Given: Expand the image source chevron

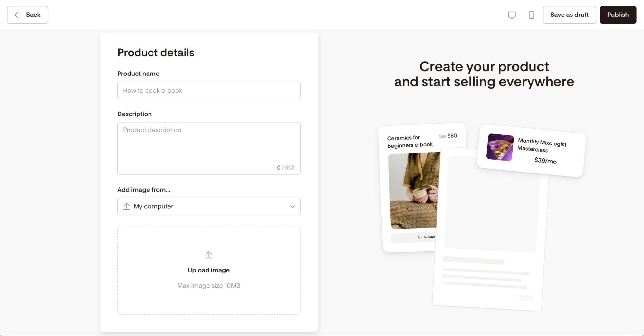Looking at the screenshot, I should (x=292, y=206).
